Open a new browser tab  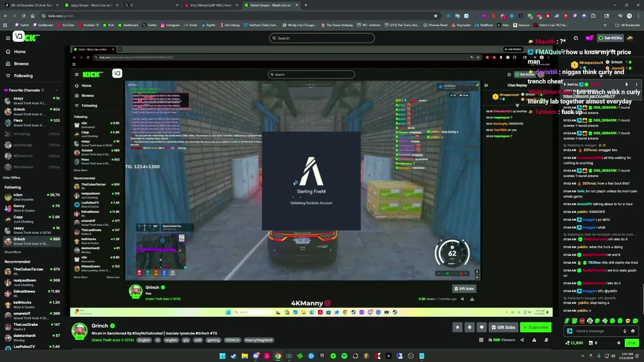[x=305, y=5]
